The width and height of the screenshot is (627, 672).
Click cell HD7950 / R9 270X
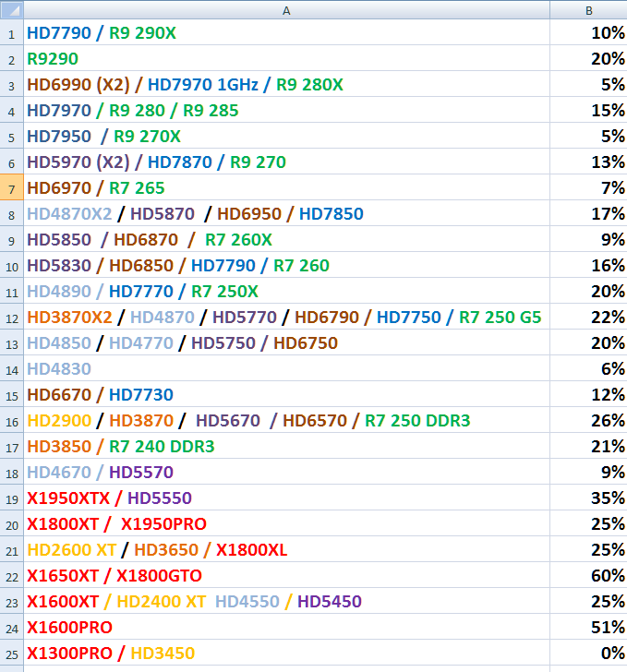[x=286, y=136]
